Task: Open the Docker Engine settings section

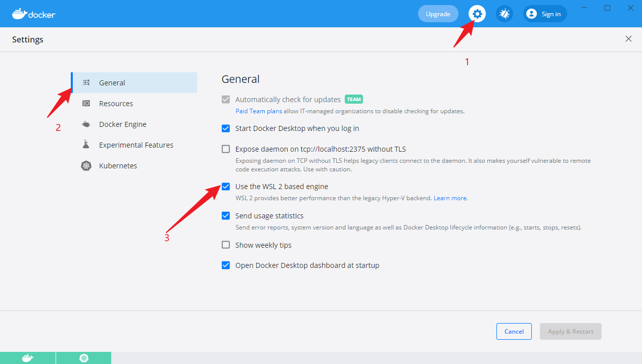Action: pyautogui.click(x=134, y=124)
